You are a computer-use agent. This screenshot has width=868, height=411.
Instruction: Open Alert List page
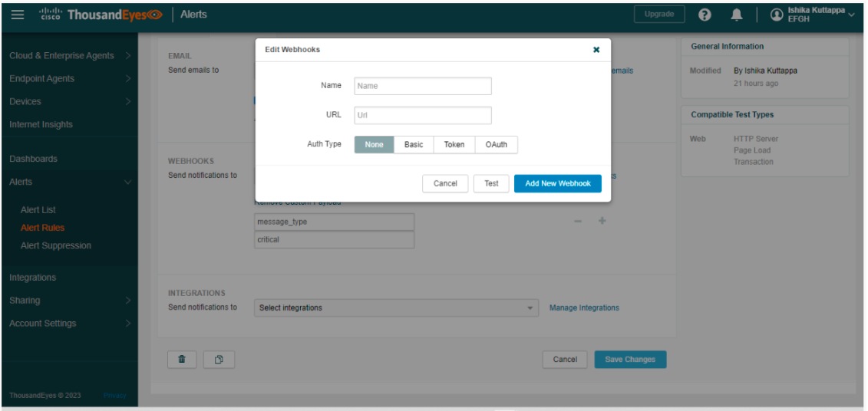[x=38, y=210]
